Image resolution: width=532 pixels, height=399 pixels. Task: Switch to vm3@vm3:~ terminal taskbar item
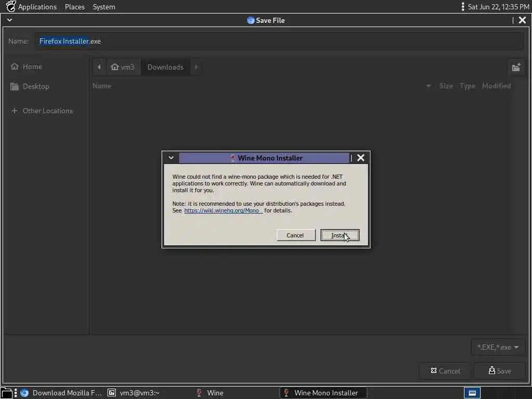[x=134, y=393]
